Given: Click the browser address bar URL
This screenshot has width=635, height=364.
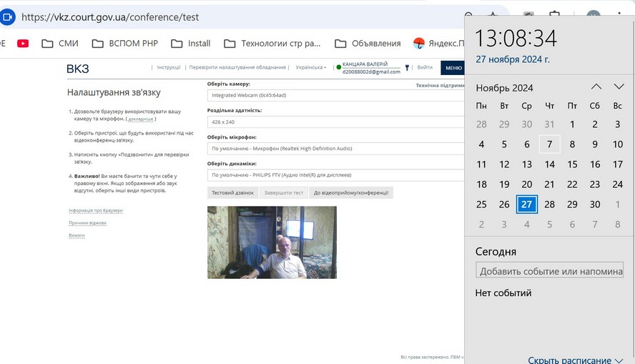Looking at the screenshot, I should pyautogui.click(x=110, y=17).
